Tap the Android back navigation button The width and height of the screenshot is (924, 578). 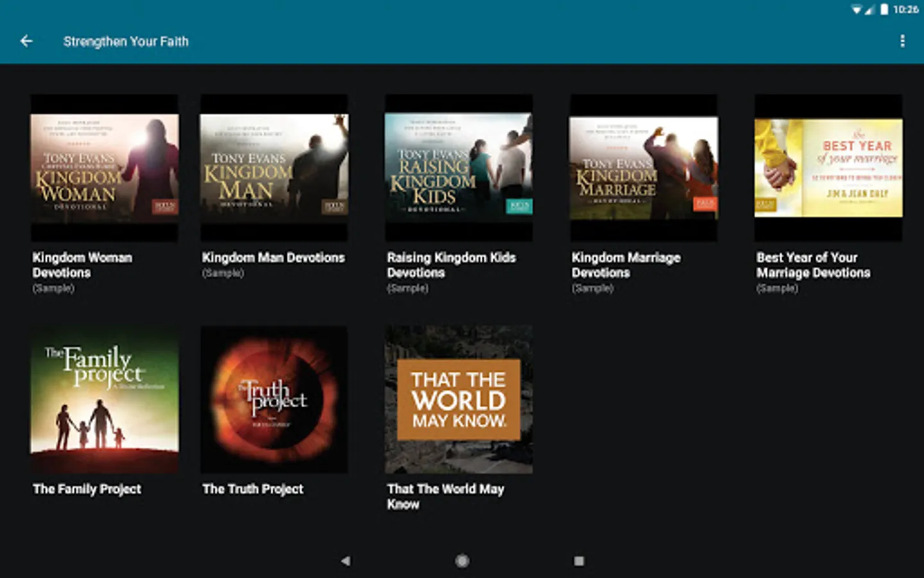click(346, 561)
